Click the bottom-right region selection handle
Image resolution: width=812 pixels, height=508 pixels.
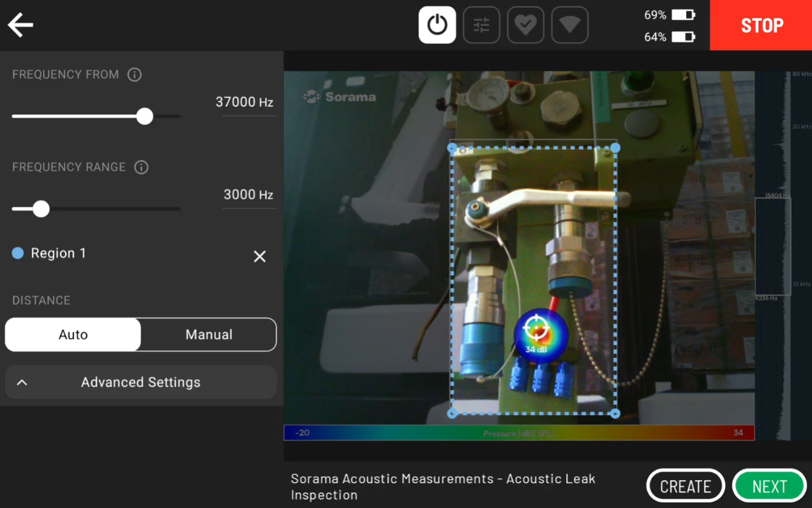615,413
